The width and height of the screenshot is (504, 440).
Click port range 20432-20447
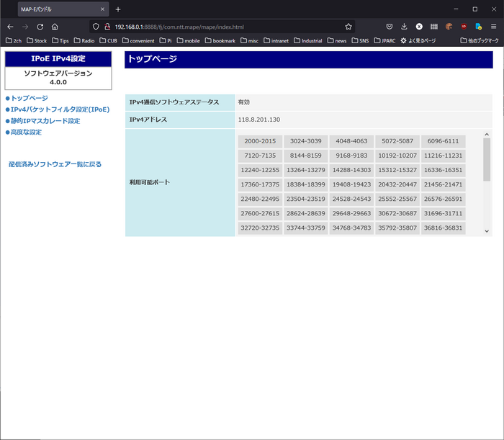point(397,184)
